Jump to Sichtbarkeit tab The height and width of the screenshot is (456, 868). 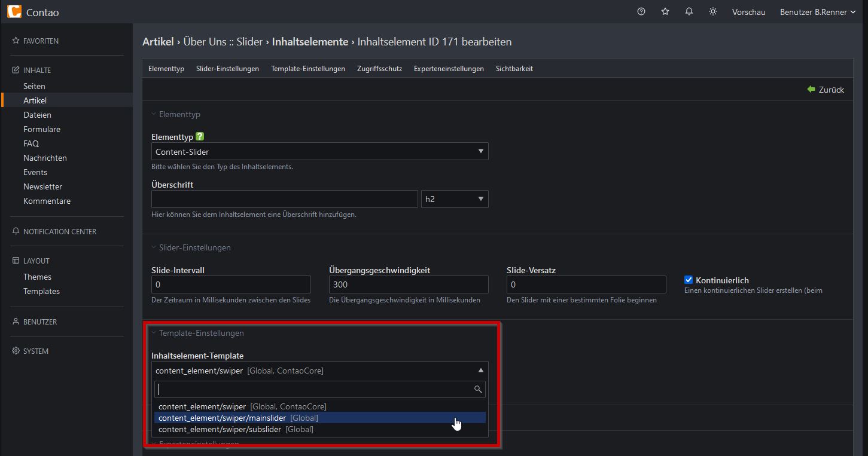pos(514,69)
